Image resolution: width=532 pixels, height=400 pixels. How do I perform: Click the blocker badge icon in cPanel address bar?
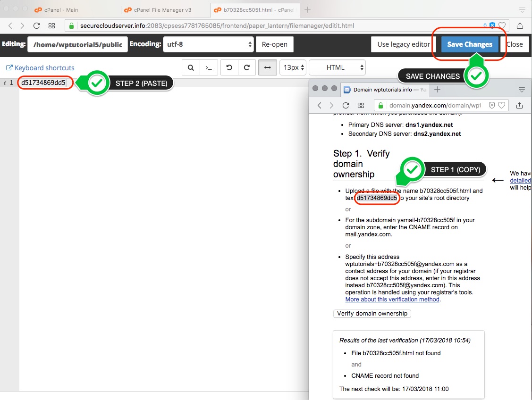point(492,25)
